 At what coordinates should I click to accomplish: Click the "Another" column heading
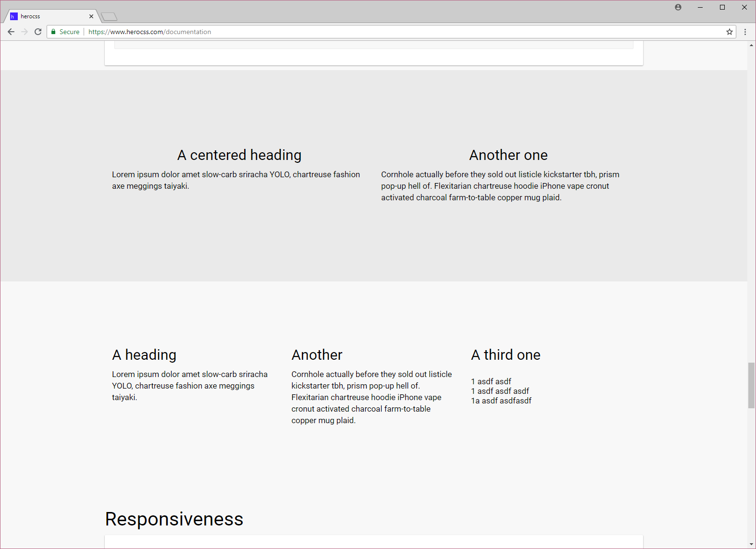point(317,355)
